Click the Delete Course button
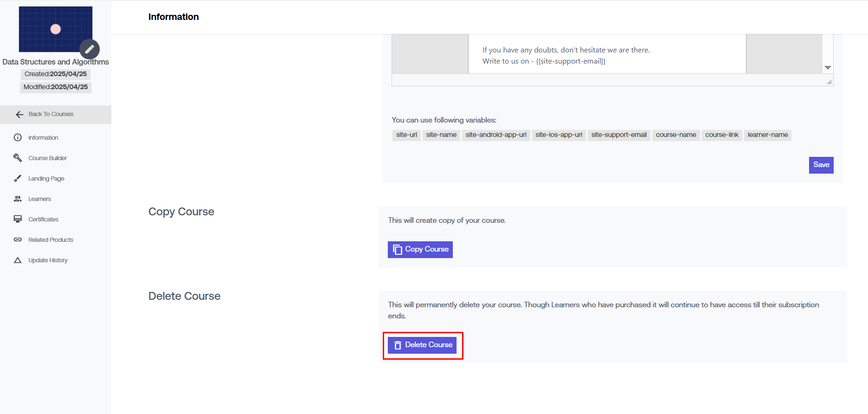868x414 pixels. 422,345
